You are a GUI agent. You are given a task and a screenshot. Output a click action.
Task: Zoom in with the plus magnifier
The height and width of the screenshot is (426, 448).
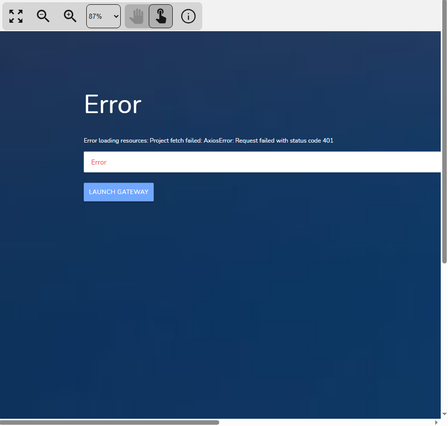pyautogui.click(x=70, y=16)
